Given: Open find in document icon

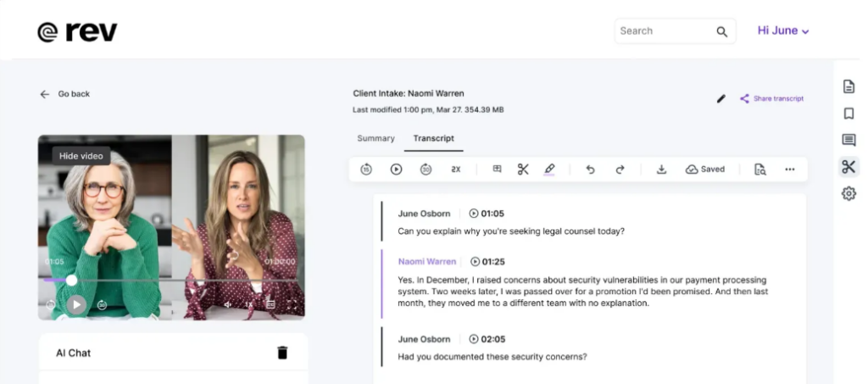Looking at the screenshot, I should coord(760,170).
